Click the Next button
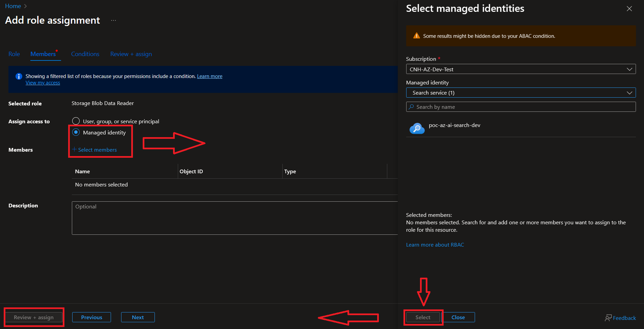Viewport: 644px width, 329px height. [138, 318]
